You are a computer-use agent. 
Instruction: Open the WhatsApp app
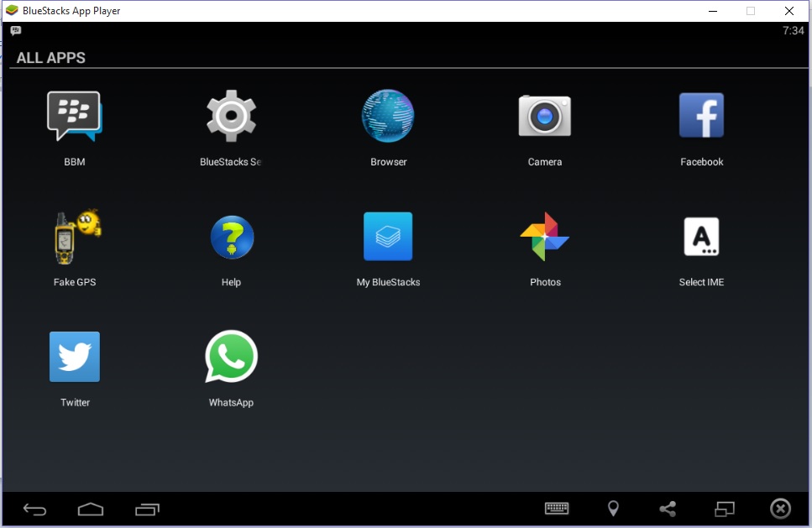coord(231,357)
